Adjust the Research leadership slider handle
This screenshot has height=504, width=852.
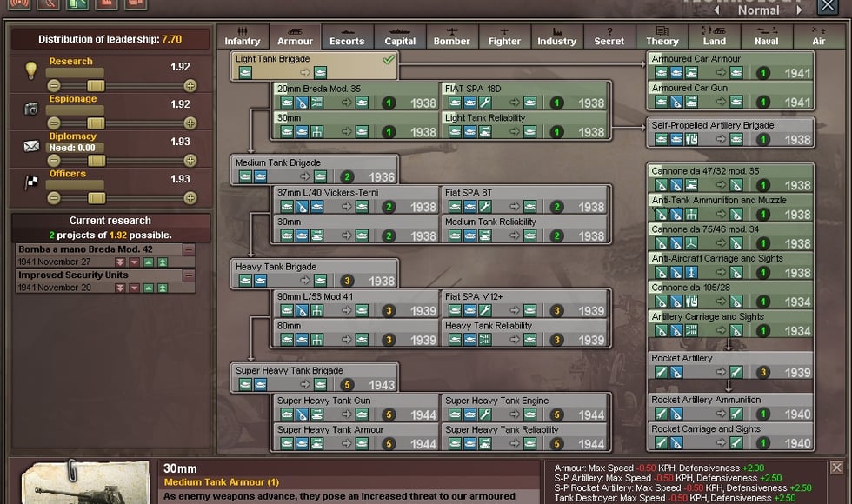(x=97, y=85)
